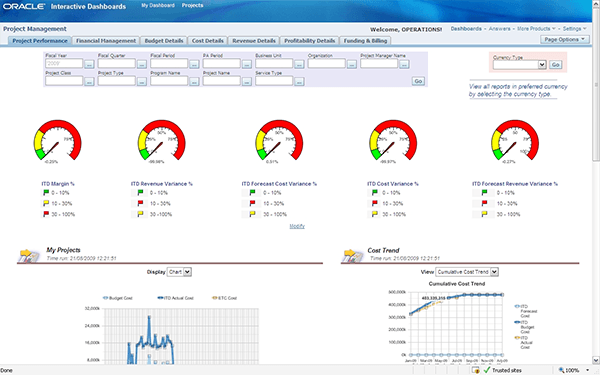This screenshot has width=600, height=375.
Task: Click Budget Cost legend entry in My Projects chart
Action: click(x=117, y=298)
